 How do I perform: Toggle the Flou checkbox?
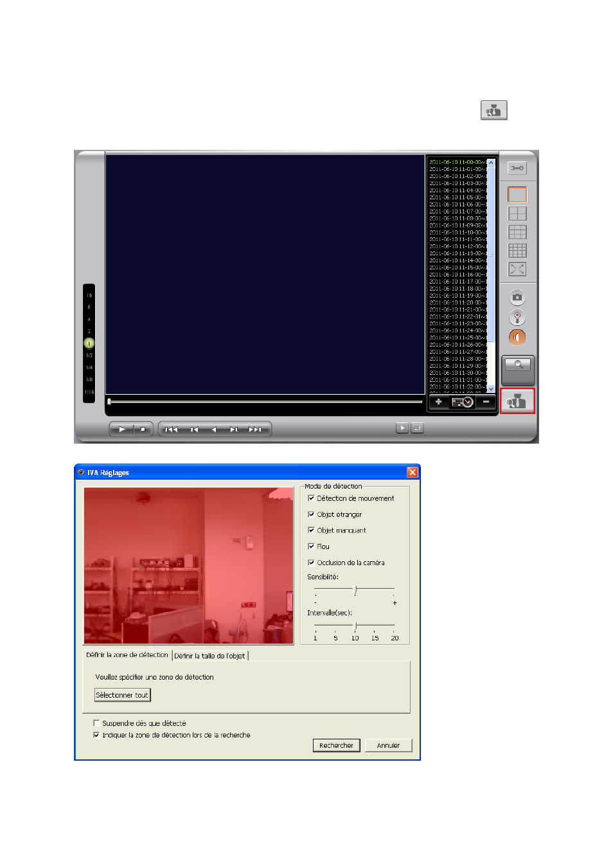311,547
